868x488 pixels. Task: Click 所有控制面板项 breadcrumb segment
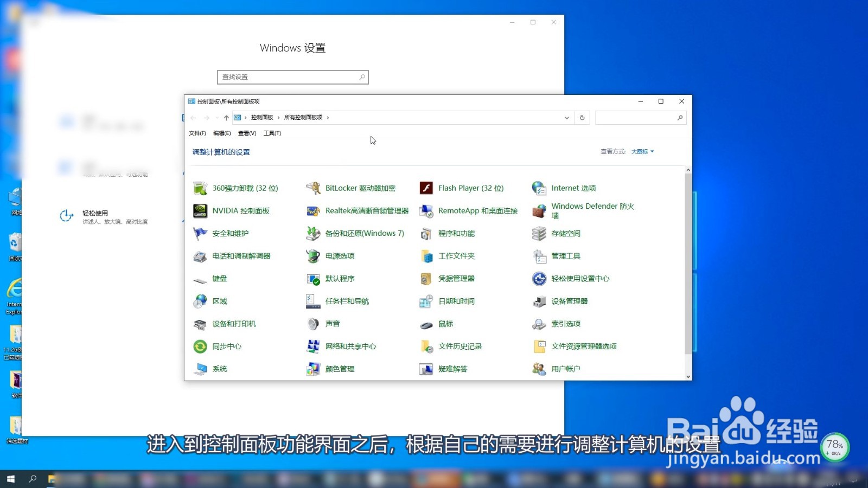[303, 118]
